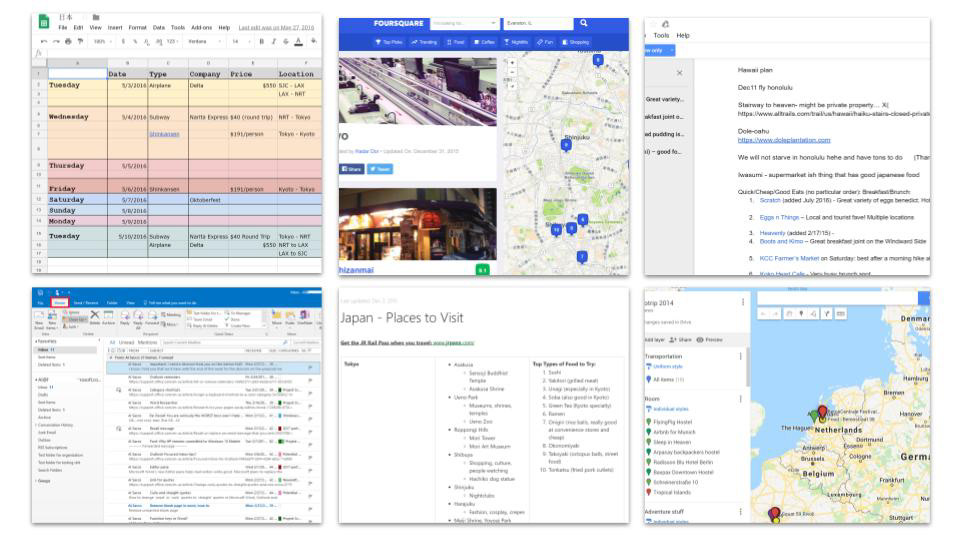Click the Foursquare location input field
960x540 pixels.
coord(538,23)
